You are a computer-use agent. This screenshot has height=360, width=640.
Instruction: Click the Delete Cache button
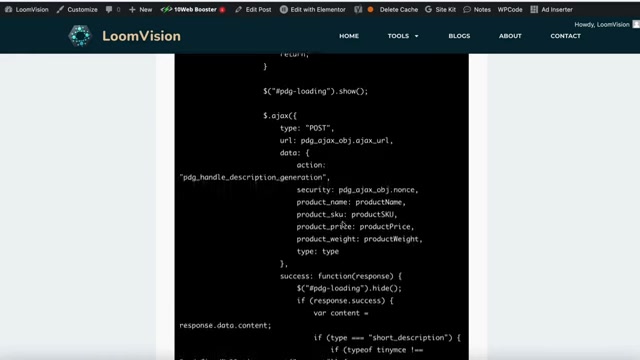(398, 9)
